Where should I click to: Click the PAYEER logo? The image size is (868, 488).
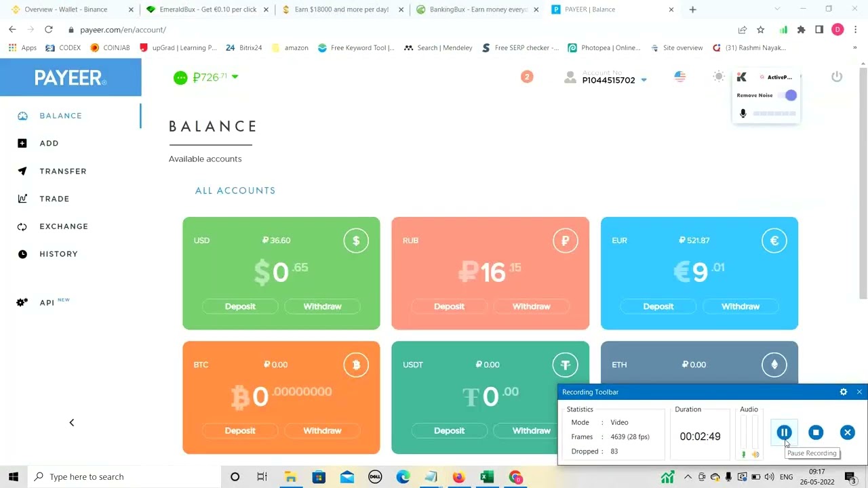pyautogui.click(x=71, y=77)
